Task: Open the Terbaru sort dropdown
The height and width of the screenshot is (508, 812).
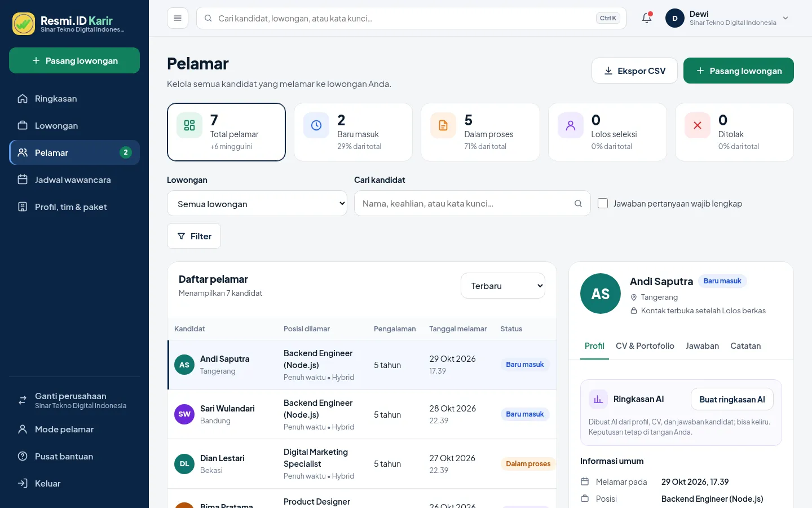Action: point(503,286)
